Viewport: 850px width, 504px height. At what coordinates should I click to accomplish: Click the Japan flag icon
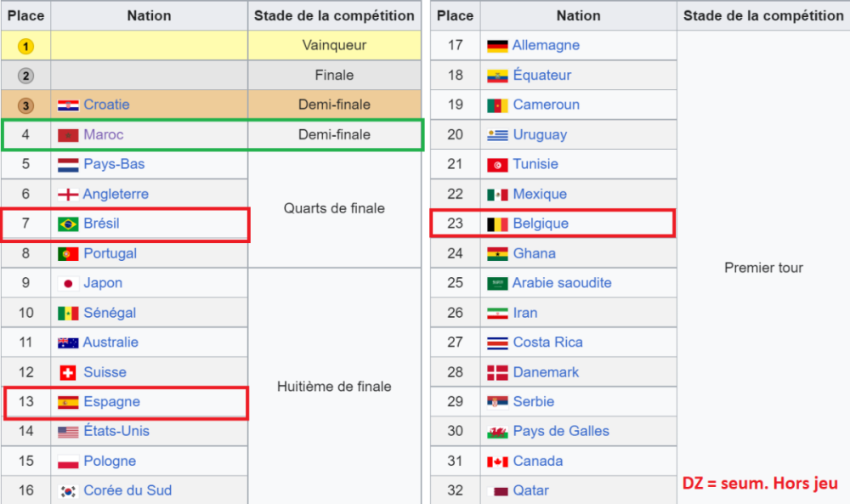(68, 283)
